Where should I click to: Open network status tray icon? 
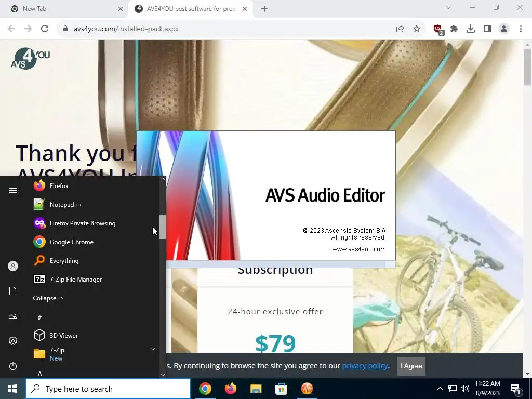(453, 389)
